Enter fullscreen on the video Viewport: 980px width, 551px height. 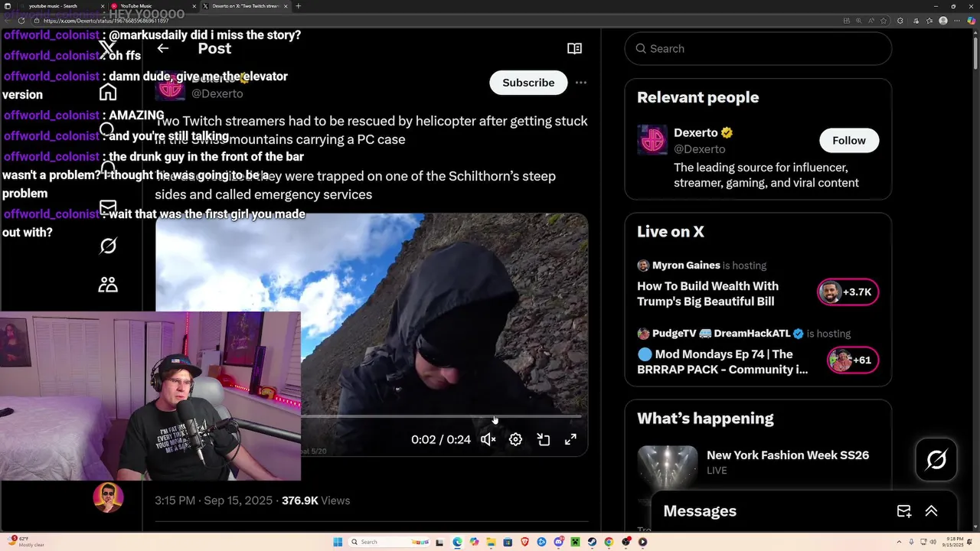(570, 439)
